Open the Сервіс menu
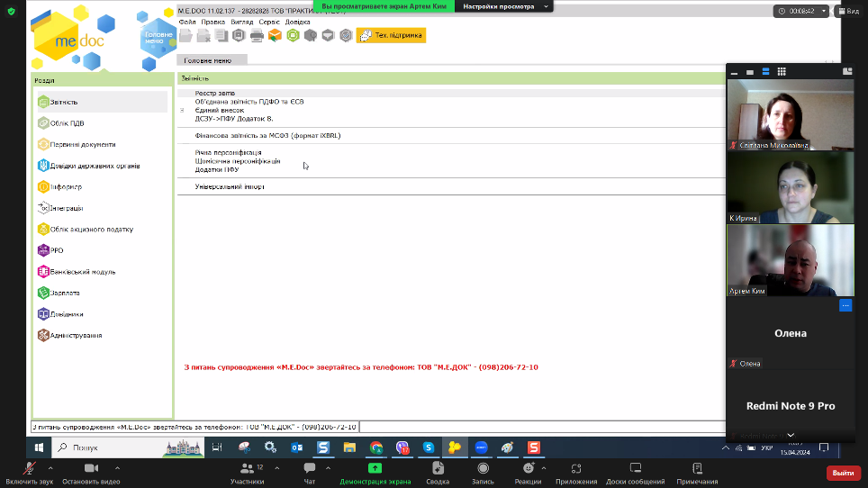 (x=269, y=23)
